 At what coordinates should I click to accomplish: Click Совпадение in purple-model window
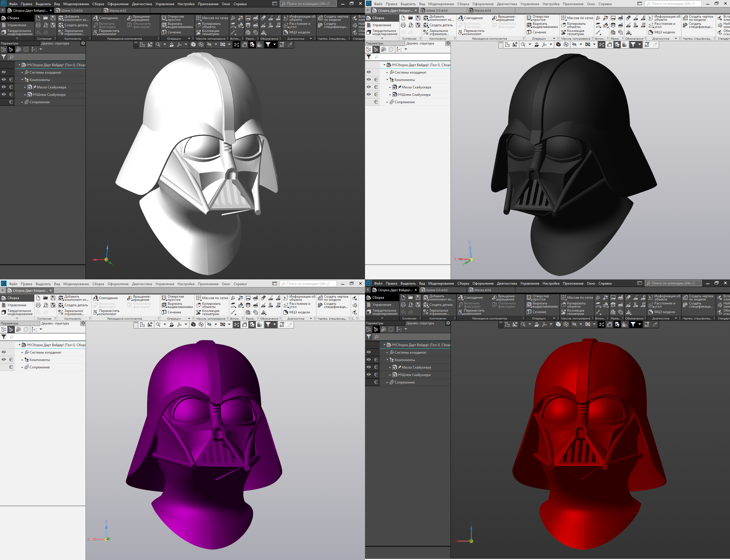[x=105, y=298]
